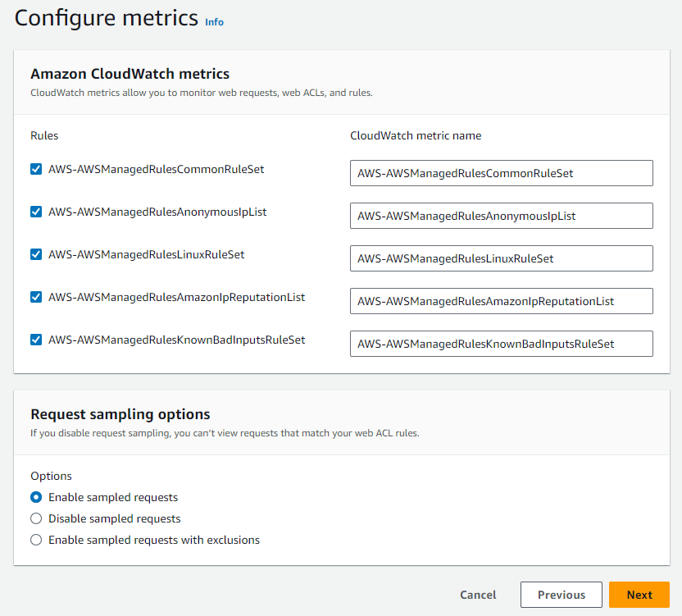Select the Enable sampled requests option

click(x=36, y=497)
